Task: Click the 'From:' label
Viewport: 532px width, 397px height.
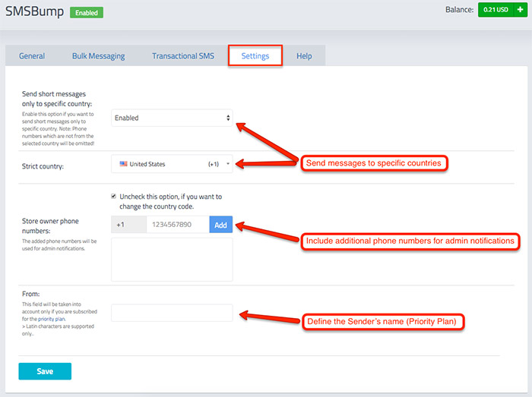Action: pyautogui.click(x=31, y=294)
